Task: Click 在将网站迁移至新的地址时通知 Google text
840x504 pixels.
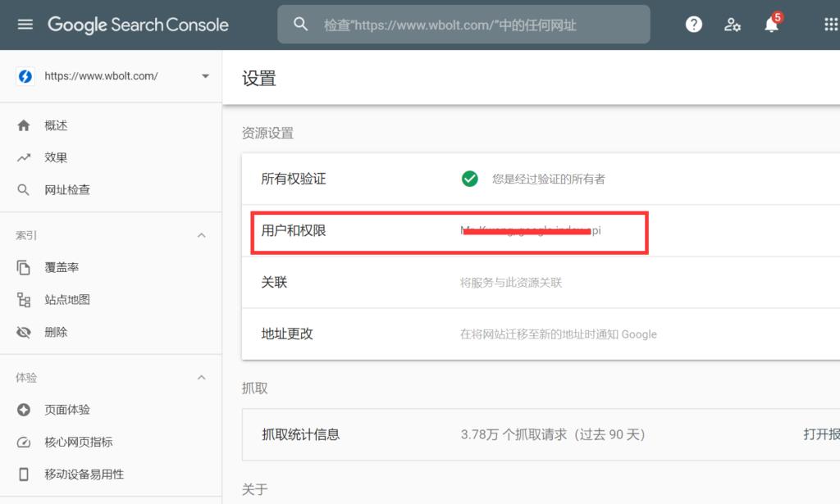Action: pyautogui.click(x=558, y=334)
